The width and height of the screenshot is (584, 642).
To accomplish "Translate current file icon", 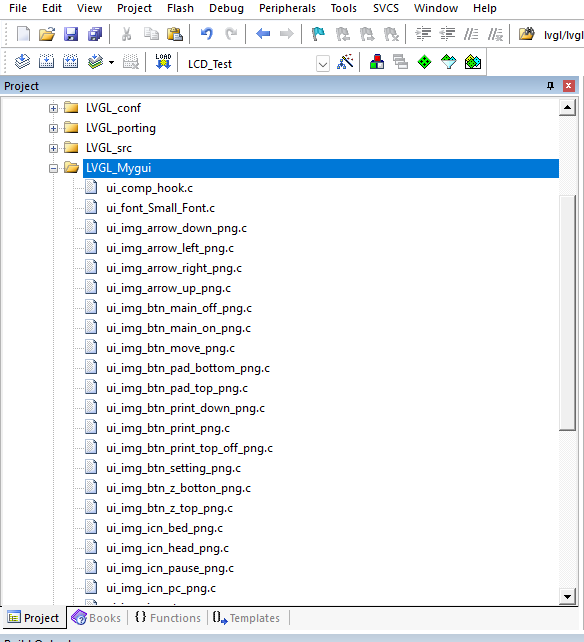I will [x=22, y=62].
